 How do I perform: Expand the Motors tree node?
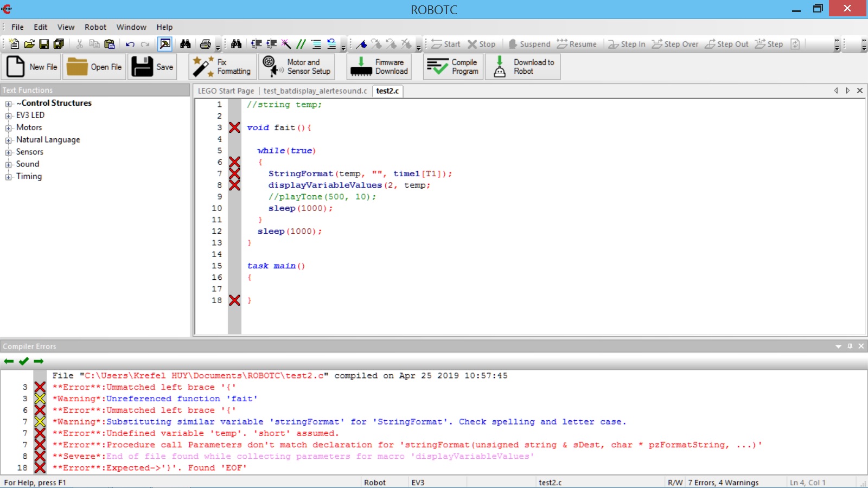tap(9, 128)
